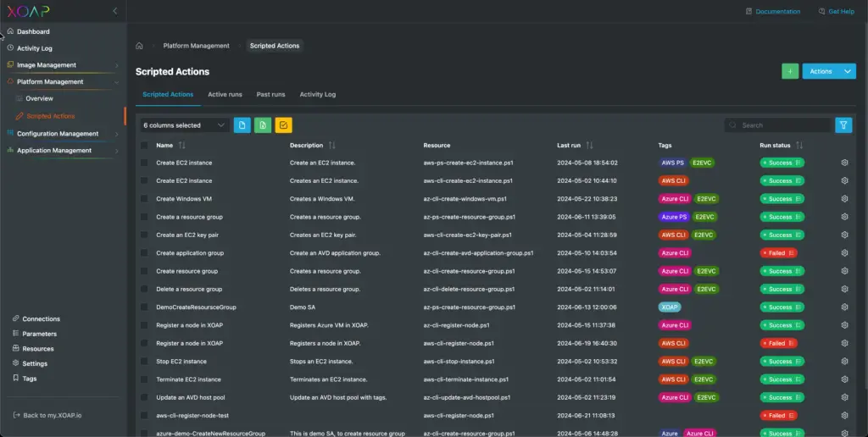Image resolution: width=868 pixels, height=437 pixels.
Task: Sort by Name column arrows
Action: (x=182, y=146)
